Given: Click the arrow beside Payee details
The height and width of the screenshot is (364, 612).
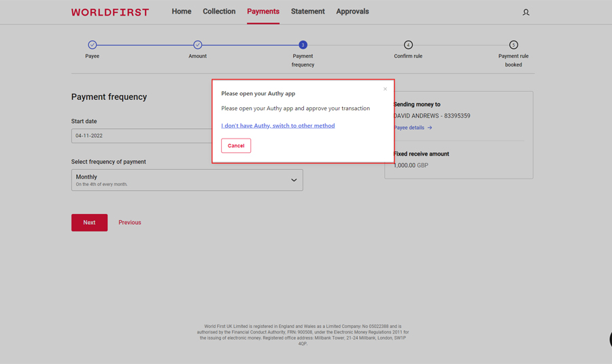Looking at the screenshot, I should (430, 128).
